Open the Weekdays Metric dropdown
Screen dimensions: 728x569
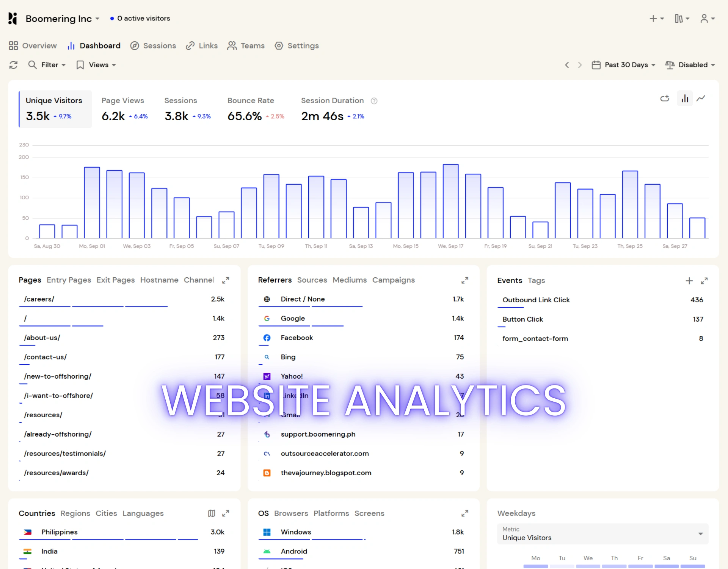click(602, 534)
